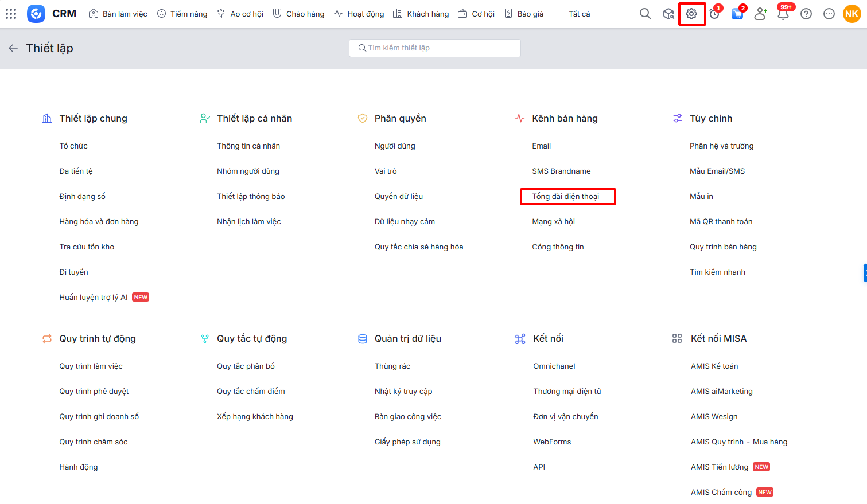Go back using the left arrow
Image resolution: width=867 pixels, height=504 pixels.
[x=13, y=48]
